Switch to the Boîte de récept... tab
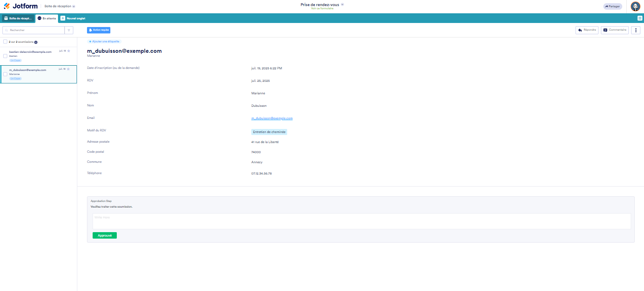The width and height of the screenshot is (644, 291). [18, 18]
